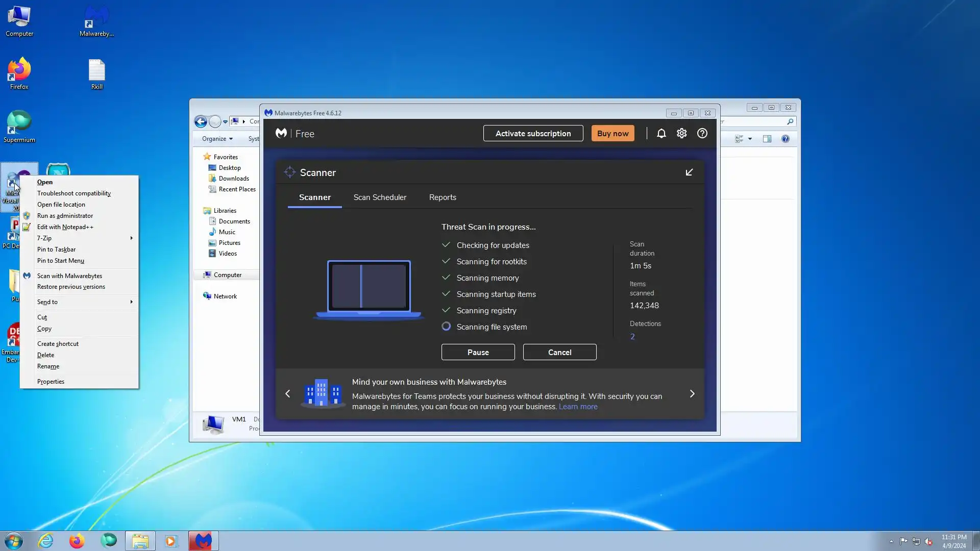This screenshot has height=551, width=980.
Task: Choose Run as administrator
Action: click(65, 216)
